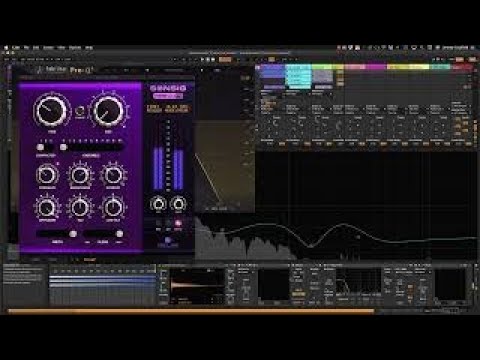480x360 pixels.
Task: Toggle track activator of the magenta track
Action: click(x=384, y=144)
